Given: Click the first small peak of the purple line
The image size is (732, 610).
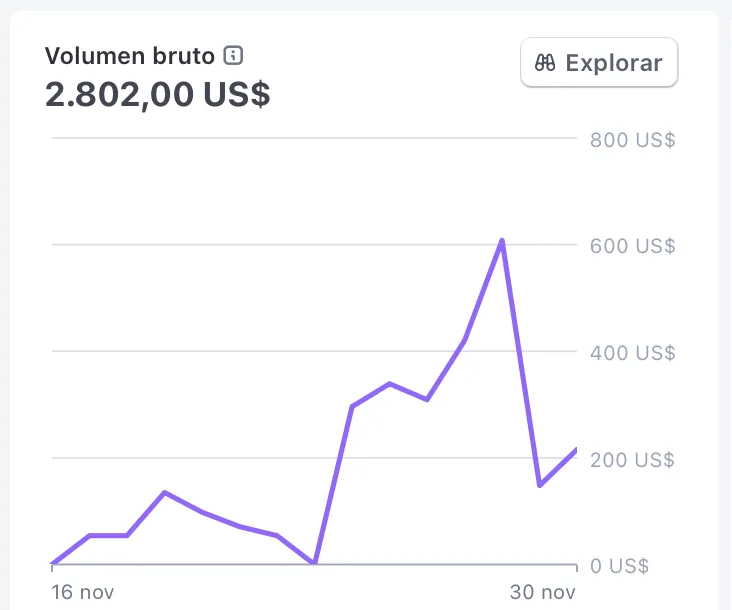Looking at the screenshot, I should coord(164,492).
